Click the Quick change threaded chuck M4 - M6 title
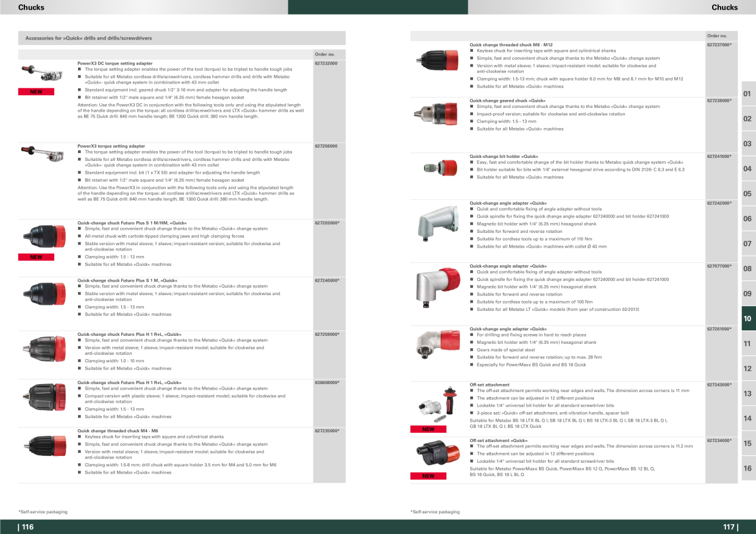This screenshot has height=534, width=756. [x=118, y=430]
